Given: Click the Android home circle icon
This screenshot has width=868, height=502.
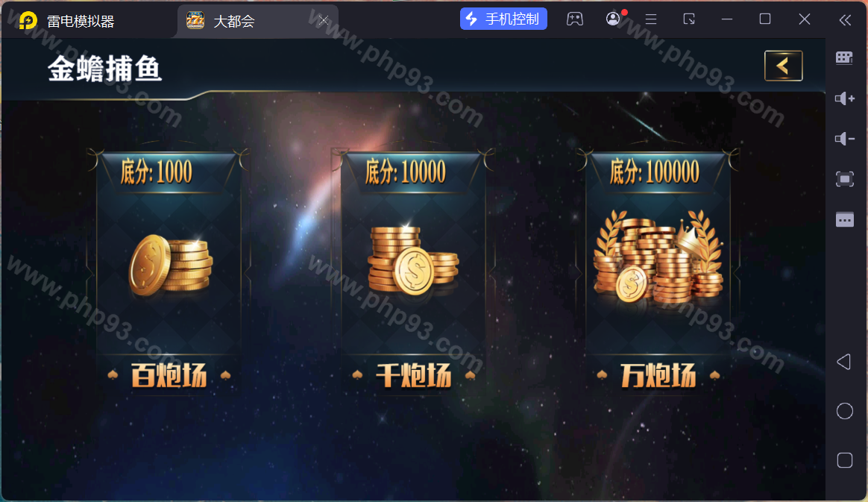Looking at the screenshot, I should tap(844, 411).
